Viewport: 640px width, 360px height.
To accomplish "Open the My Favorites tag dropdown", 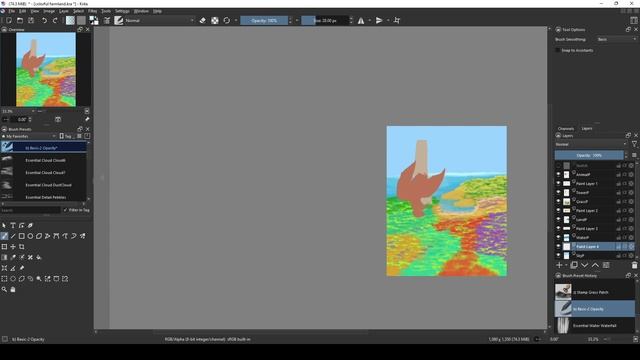I will (29, 136).
